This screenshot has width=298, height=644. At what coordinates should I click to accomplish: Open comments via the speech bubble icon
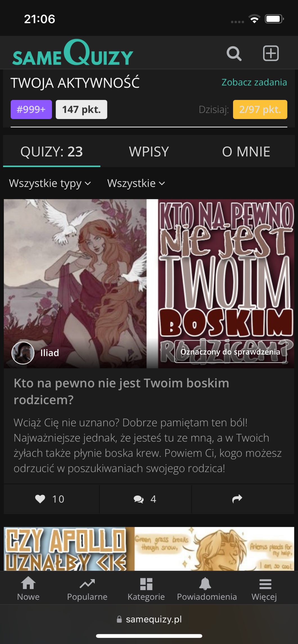click(x=139, y=499)
